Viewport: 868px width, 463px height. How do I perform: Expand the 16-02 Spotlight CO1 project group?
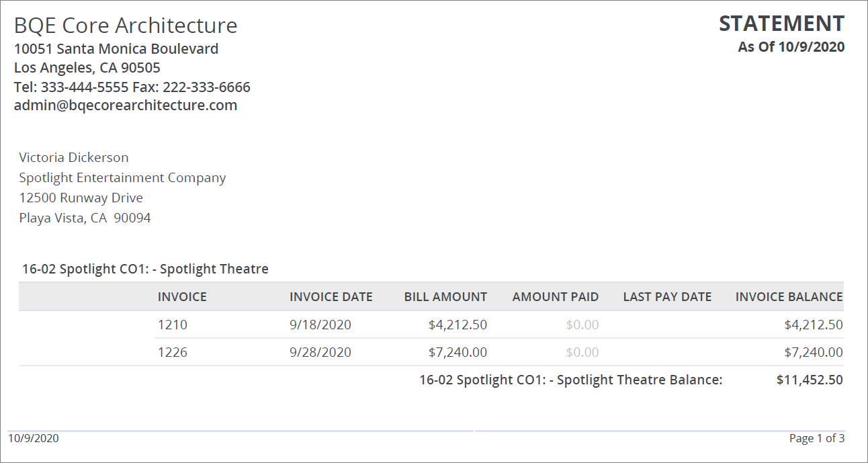(145, 268)
